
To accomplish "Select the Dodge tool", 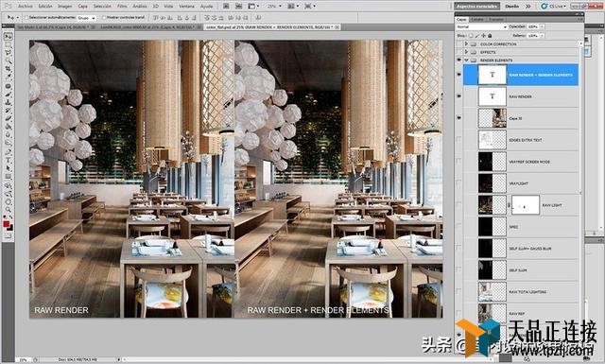I will (x=8, y=143).
